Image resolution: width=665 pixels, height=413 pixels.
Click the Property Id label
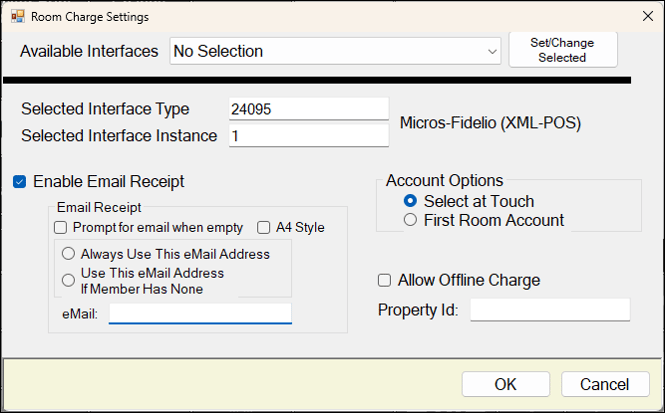(418, 310)
